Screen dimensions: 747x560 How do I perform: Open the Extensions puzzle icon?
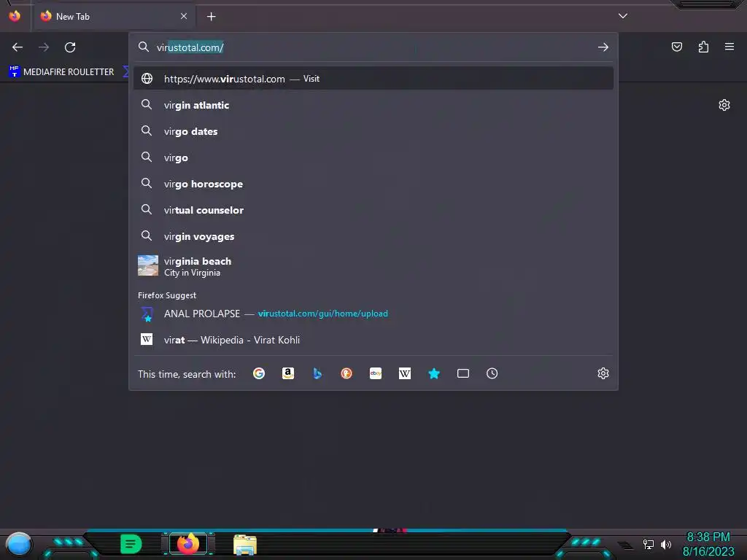(x=703, y=47)
